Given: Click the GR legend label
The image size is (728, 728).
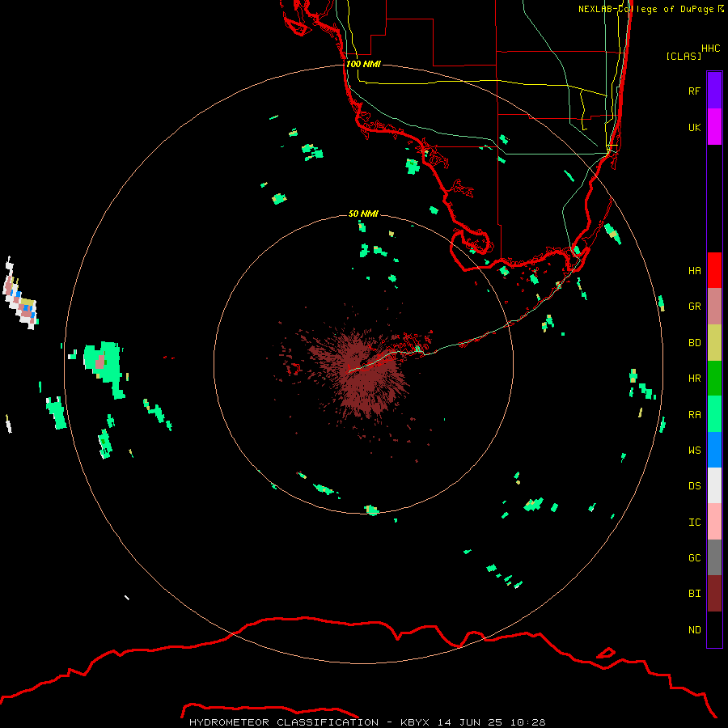Looking at the screenshot, I should [x=694, y=307].
